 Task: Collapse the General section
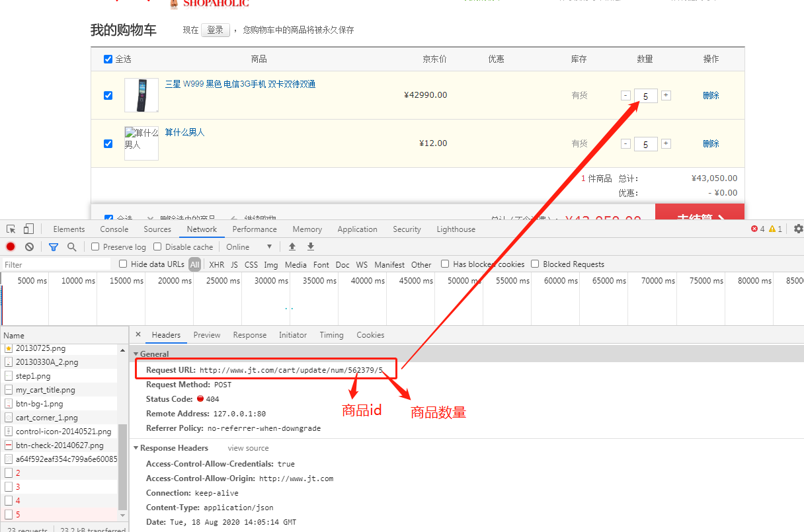136,354
